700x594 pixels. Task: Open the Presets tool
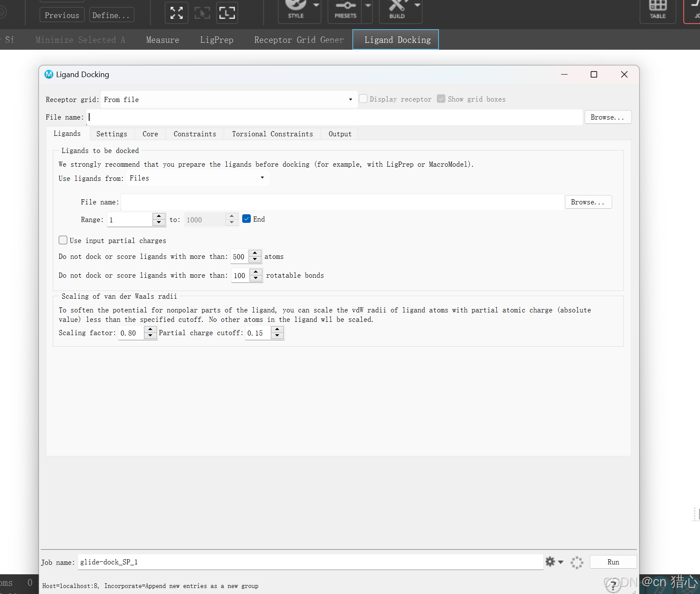click(x=345, y=10)
